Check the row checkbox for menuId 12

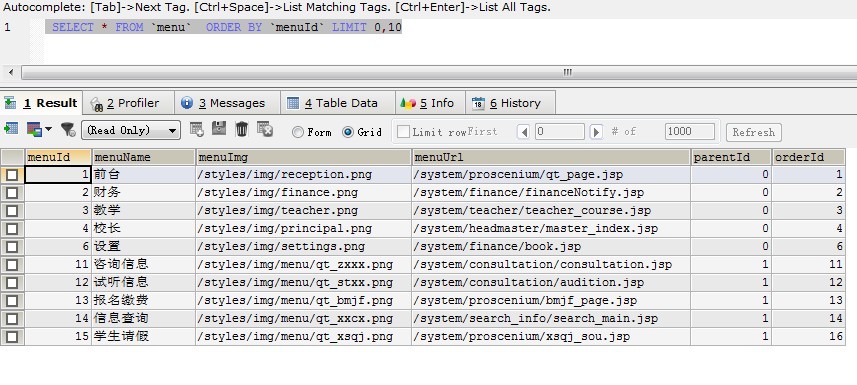click(x=12, y=283)
